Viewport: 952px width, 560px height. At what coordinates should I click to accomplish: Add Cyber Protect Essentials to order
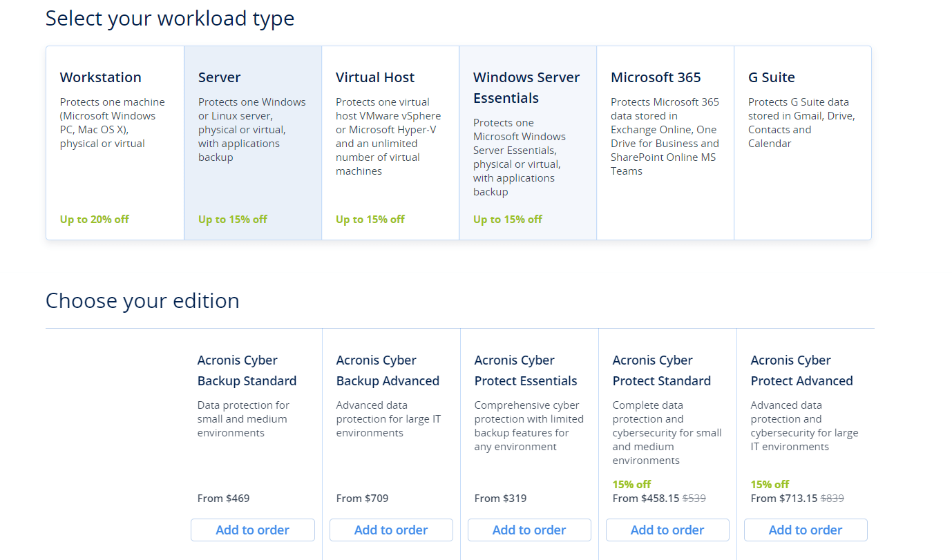coord(529,530)
